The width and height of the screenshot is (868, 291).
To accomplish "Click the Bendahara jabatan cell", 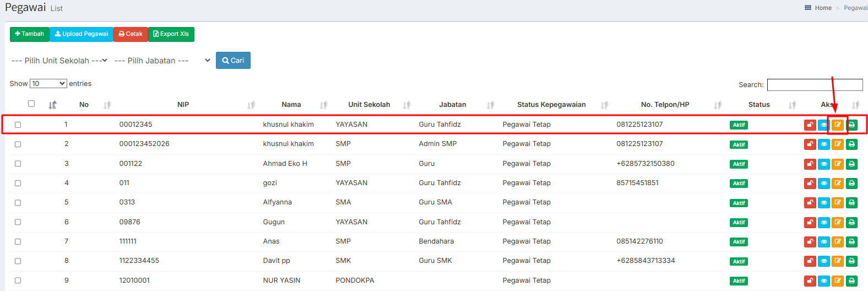I will pos(436,241).
